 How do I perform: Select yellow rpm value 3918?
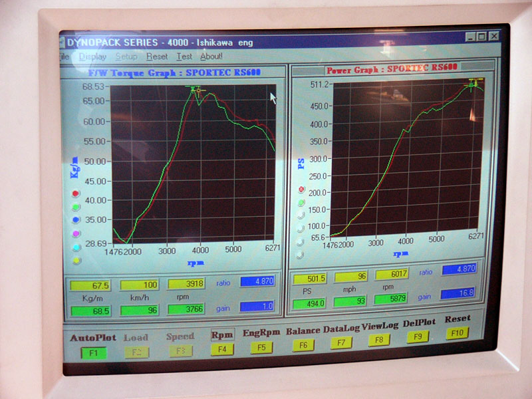186,284
